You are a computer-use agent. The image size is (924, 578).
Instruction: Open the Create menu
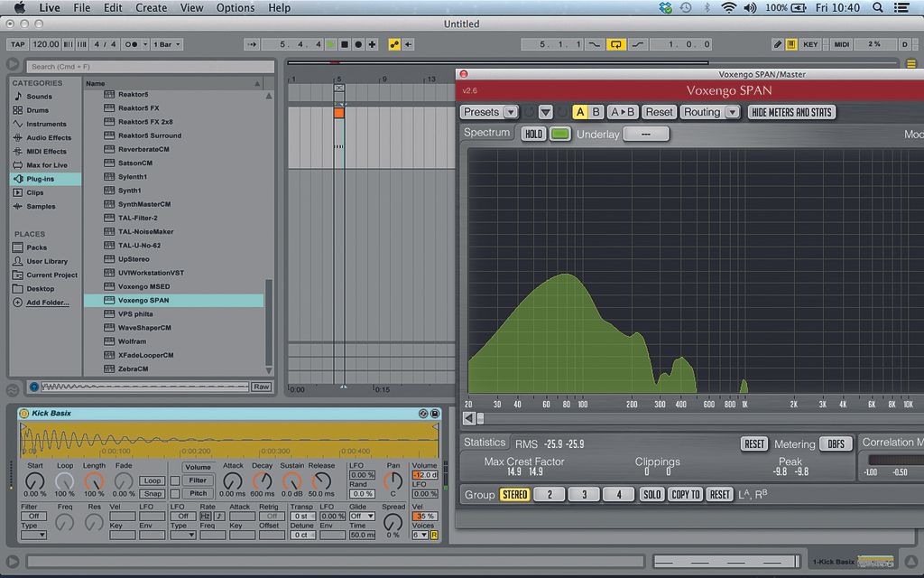click(151, 8)
